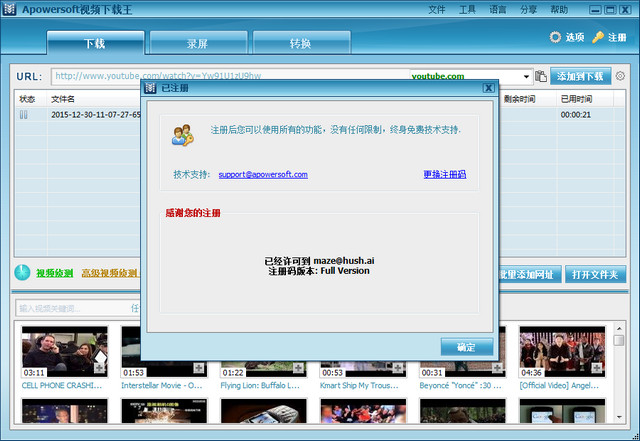Image resolution: width=640 pixels, height=441 pixels.
Task: Click the 打开文件夹 button
Action: tap(596, 274)
